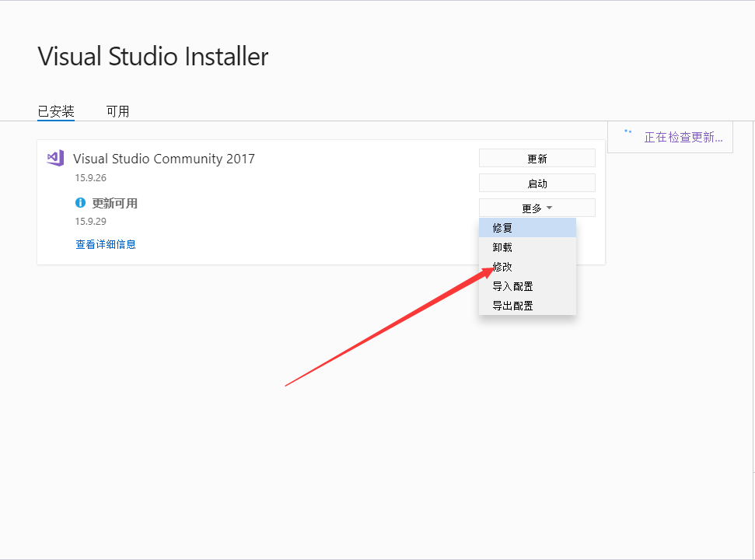Click the loading spinner beside 正在检查更新

coord(628,131)
